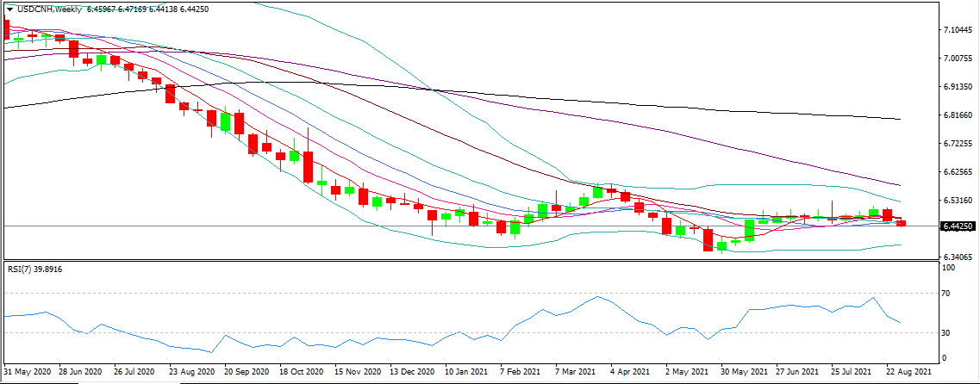Click the 22 Aug 2021 date label

click(908, 370)
